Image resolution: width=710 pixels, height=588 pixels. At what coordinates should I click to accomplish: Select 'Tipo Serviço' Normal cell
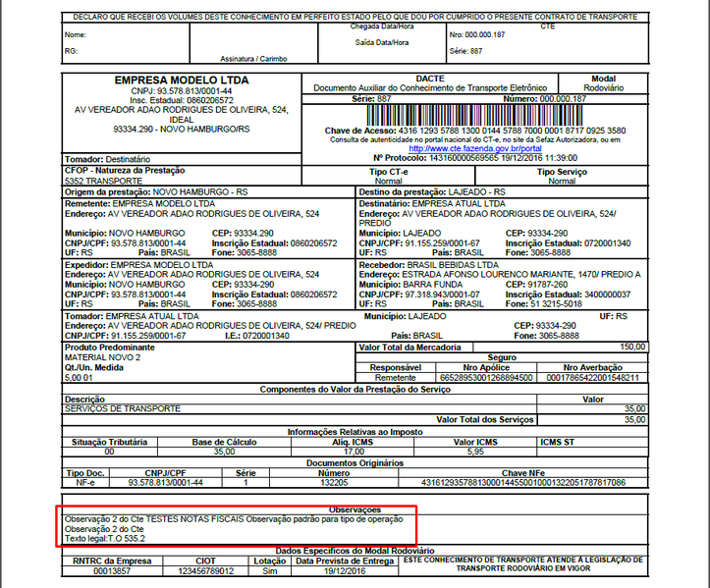coord(562,176)
